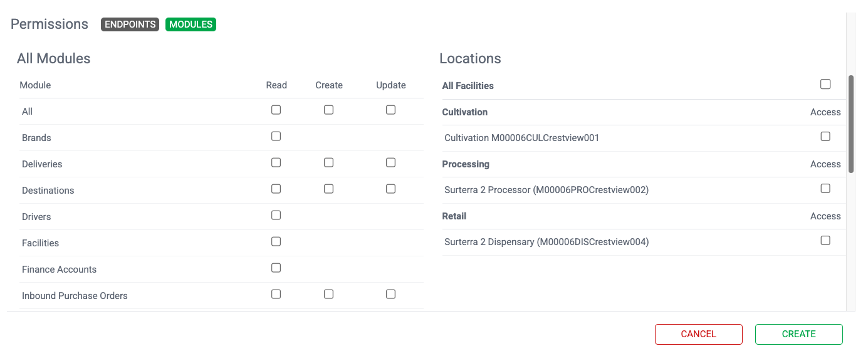Click the Brands module name
This screenshot has height=351, width=868.
[36, 138]
